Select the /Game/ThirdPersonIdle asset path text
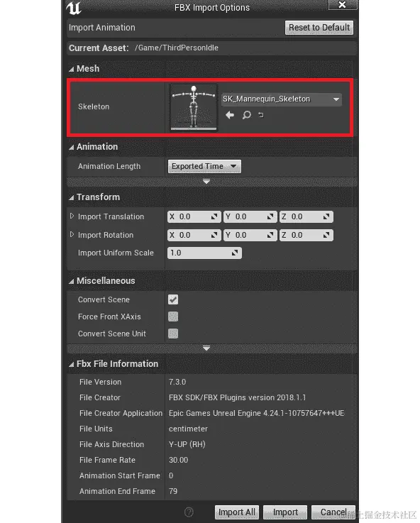Screen dimensions: 420x523 [x=177, y=48]
